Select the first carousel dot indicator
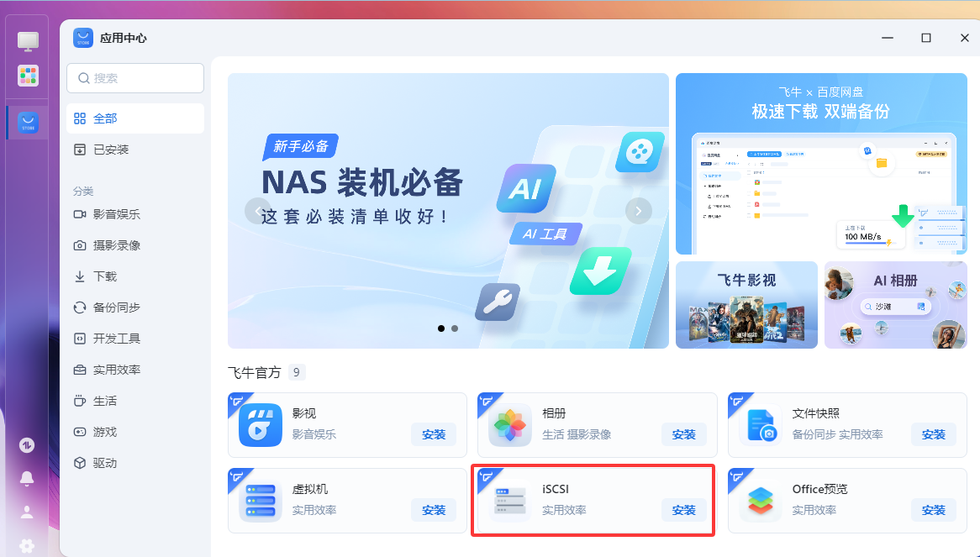 [441, 328]
